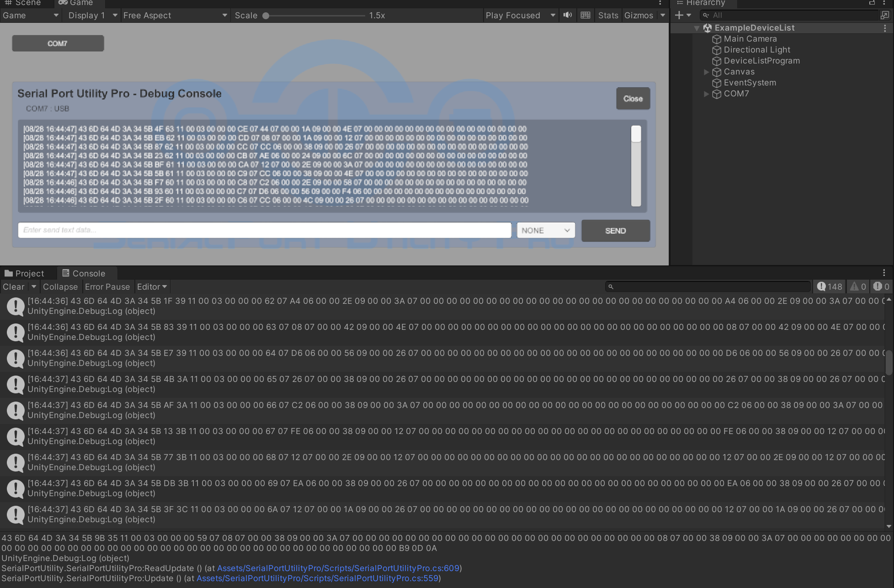894x588 pixels.
Task: Click the keyboard shortcuts icon in Game toolbar
Action: [585, 15]
